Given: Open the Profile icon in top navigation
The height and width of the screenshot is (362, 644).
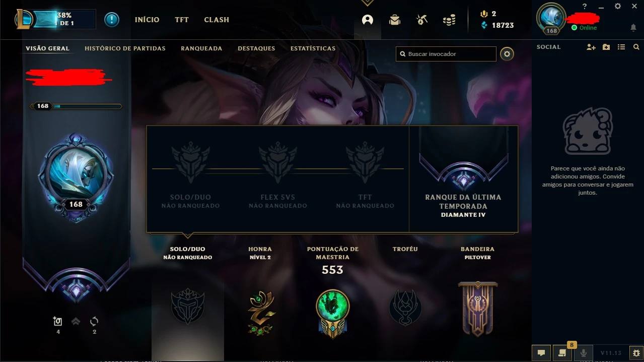Looking at the screenshot, I should click(368, 20).
